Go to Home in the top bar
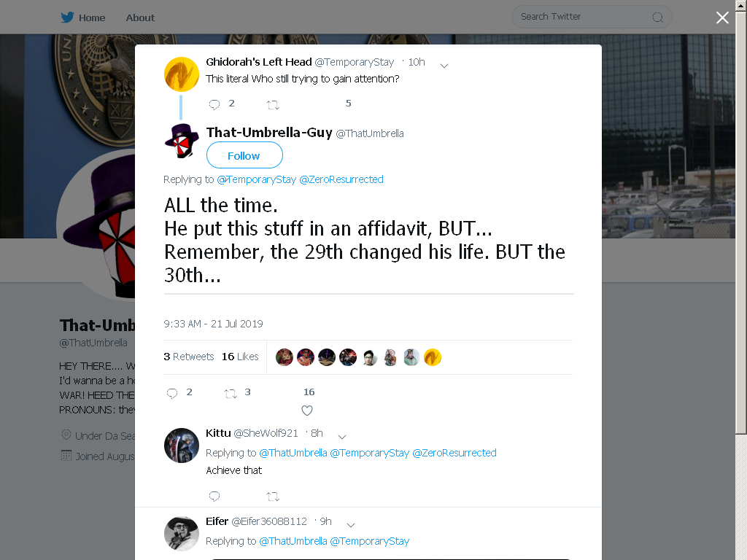The height and width of the screenshot is (560, 747). point(92,17)
